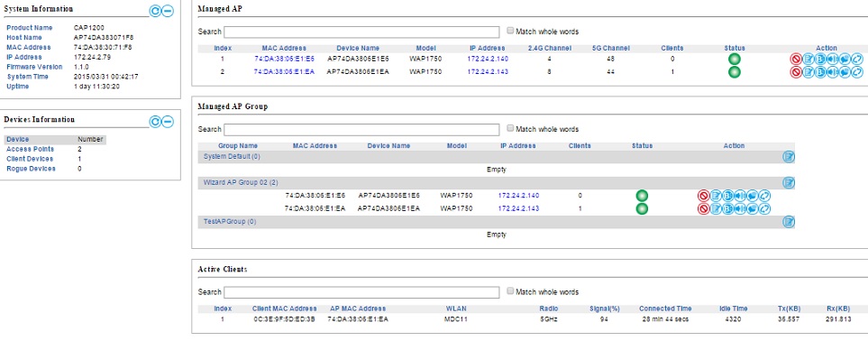
Task: Check network connectivity of AP74DA3806E1EA under Wizard AP Group 02
Action: pos(753,208)
